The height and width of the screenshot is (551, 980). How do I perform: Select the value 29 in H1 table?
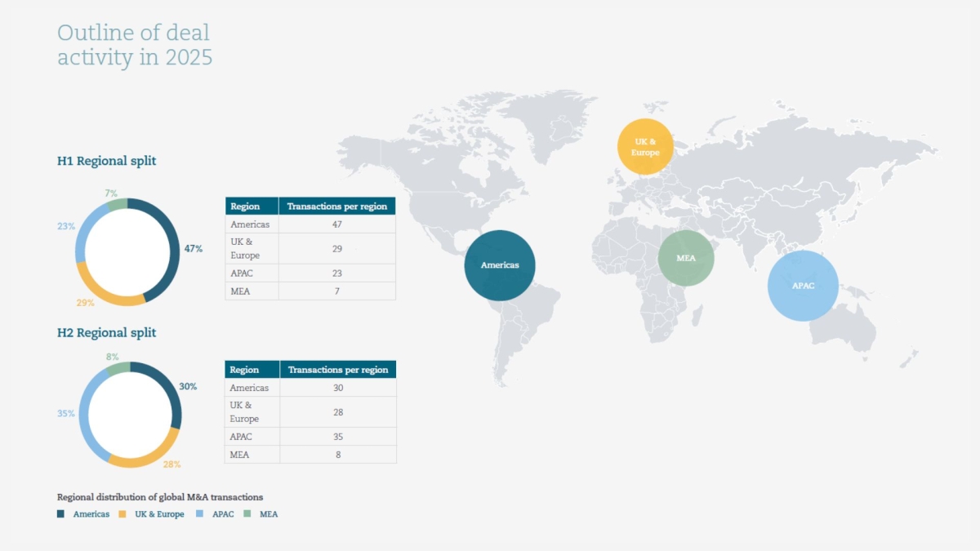click(x=336, y=248)
